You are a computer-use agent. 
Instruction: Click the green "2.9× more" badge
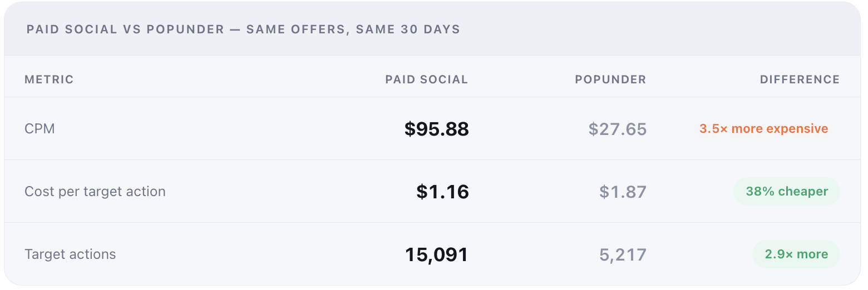pyautogui.click(x=796, y=254)
